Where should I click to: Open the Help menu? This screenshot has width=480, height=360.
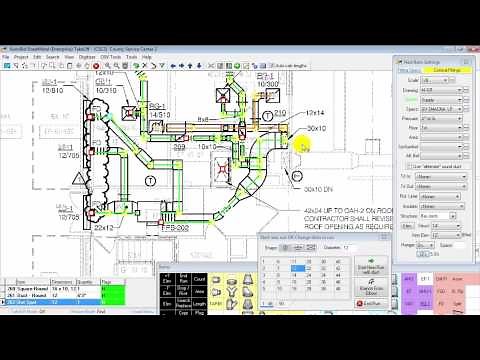pyautogui.click(x=147, y=57)
